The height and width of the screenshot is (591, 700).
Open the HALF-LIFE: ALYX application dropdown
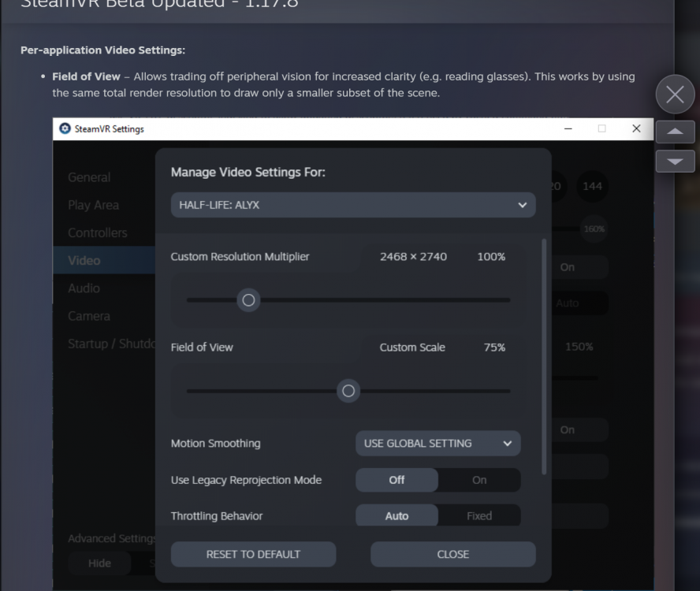click(x=352, y=204)
